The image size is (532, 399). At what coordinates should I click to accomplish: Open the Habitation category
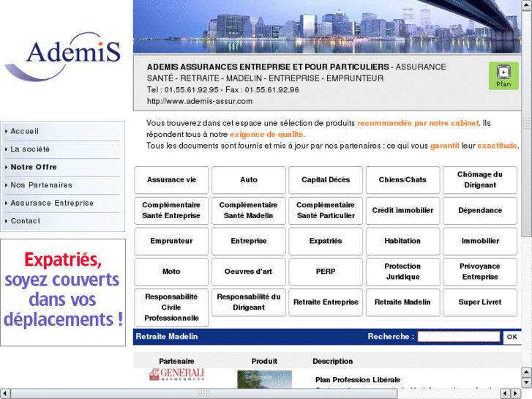pos(402,241)
